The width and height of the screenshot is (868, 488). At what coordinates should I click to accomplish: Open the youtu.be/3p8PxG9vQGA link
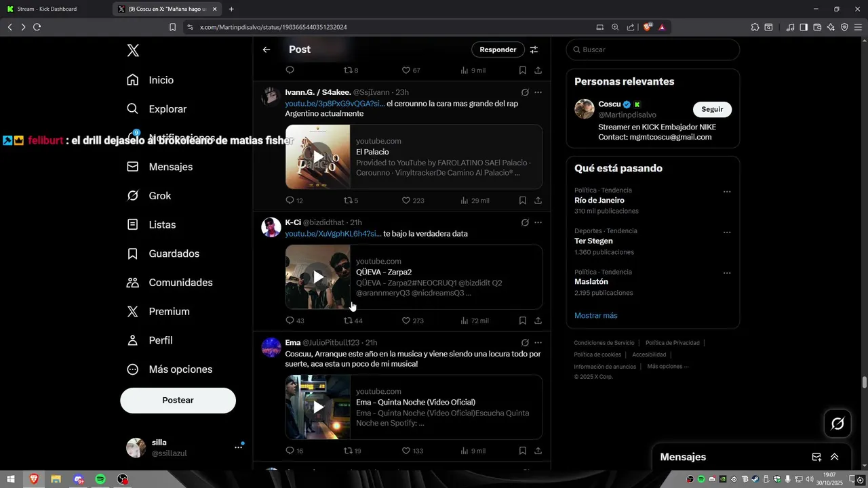coord(334,103)
